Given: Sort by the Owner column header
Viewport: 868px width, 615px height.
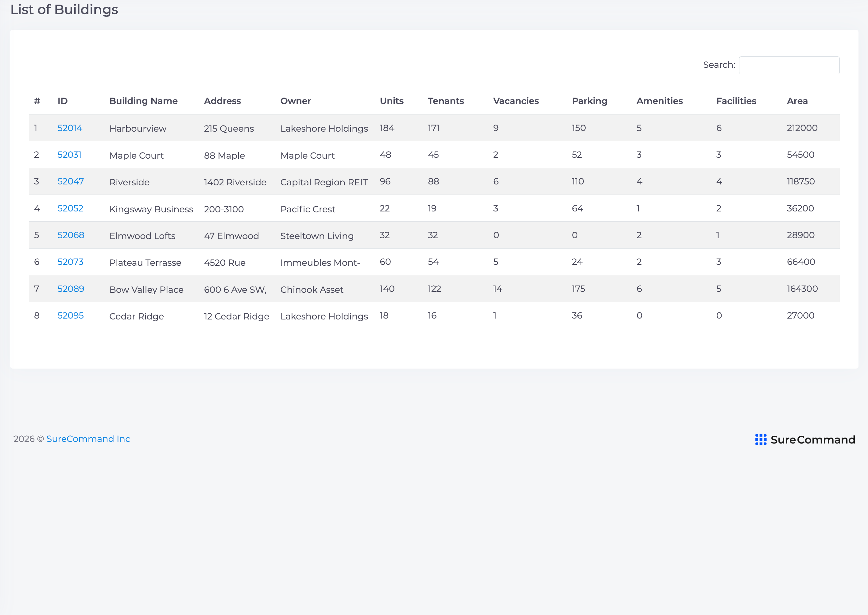Looking at the screenshot, I should [295, 101].
